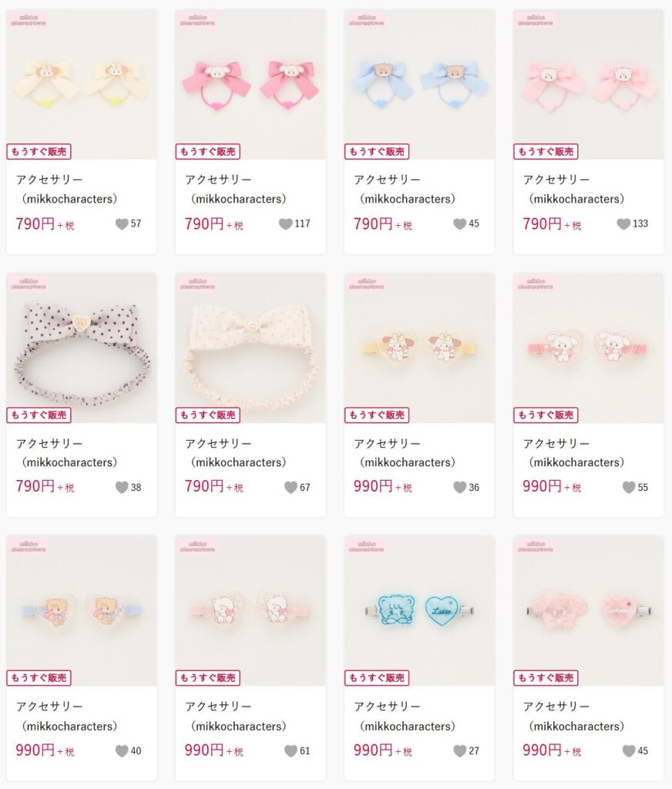Tap heart icon beside count 61
Screen dimensions: 672x789
(291, 750)
